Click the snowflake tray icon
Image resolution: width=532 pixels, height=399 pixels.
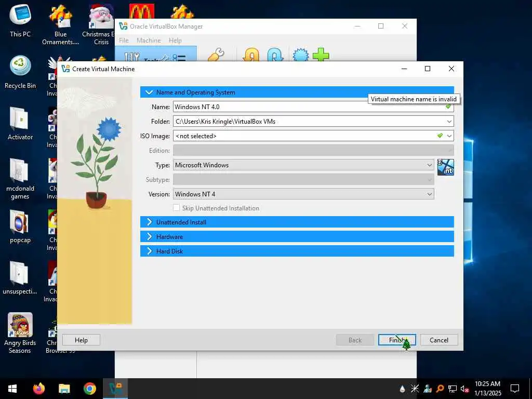coord(415,389)
